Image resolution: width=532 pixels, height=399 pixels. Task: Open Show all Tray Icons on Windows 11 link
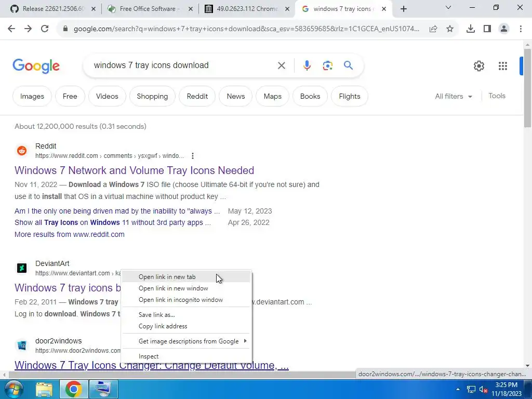(x=113, y=222)
